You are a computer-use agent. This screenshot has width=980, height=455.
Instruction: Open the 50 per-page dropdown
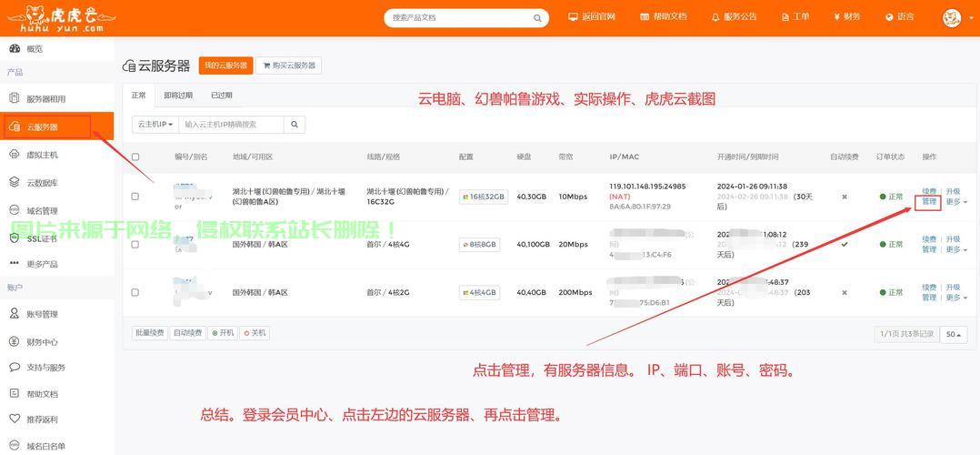tap(954, 334)
